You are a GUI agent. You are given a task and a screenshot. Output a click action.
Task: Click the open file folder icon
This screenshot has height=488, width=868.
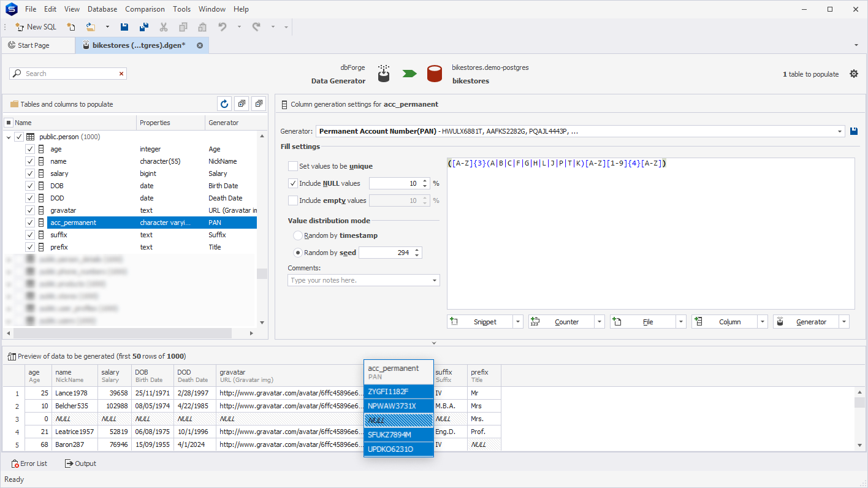point(91,27)
